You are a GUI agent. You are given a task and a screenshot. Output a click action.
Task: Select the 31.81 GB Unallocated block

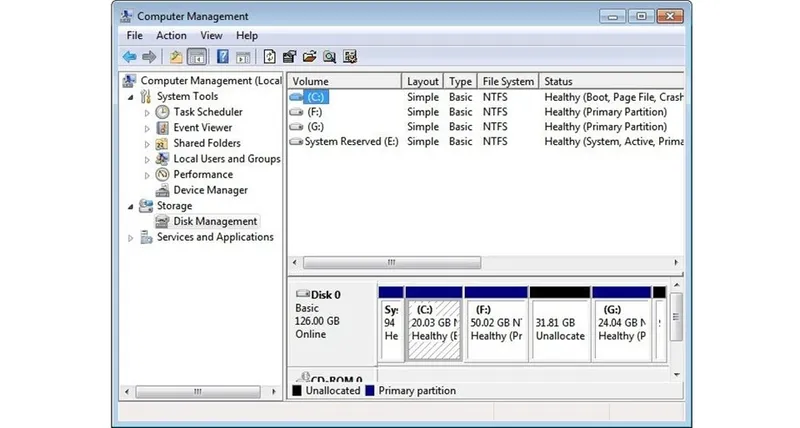point(560,323)
